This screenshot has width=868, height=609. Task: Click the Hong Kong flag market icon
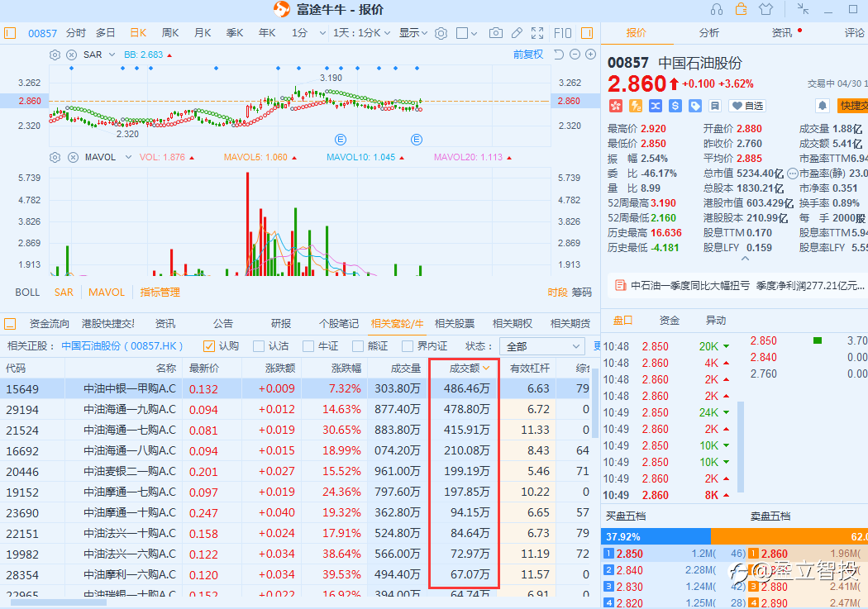point(615,106)
